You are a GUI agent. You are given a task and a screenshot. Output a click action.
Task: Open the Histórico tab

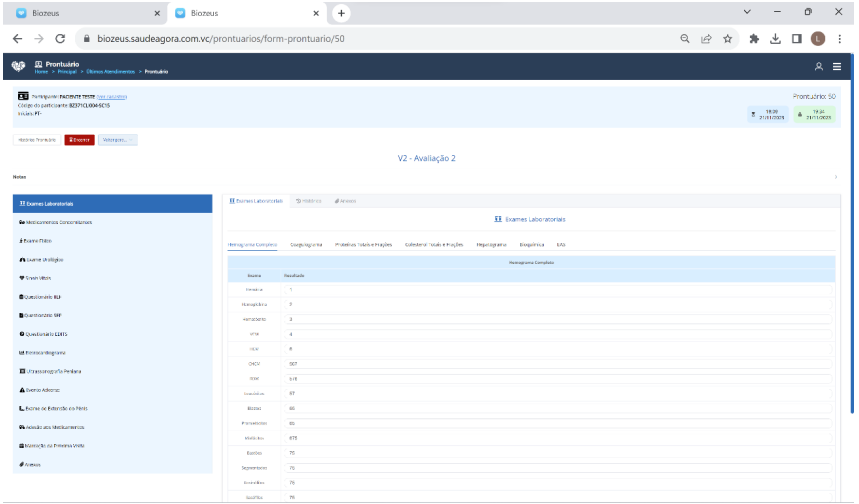pyautogui.click(x=307, y=201)
